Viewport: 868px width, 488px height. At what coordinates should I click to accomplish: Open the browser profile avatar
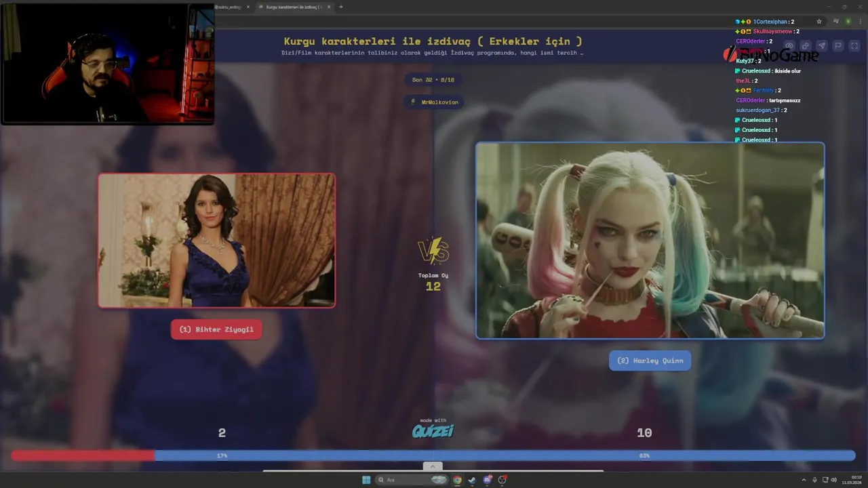click(x=848, y=22)
